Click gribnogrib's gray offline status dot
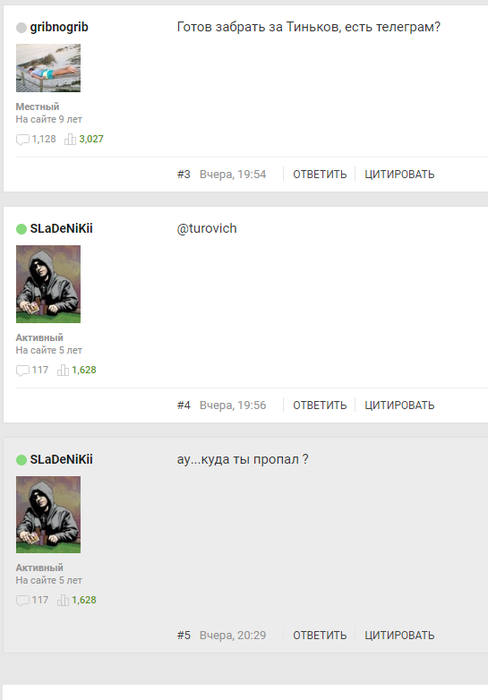This screenshot has width=488, height=700. (21, 28)
